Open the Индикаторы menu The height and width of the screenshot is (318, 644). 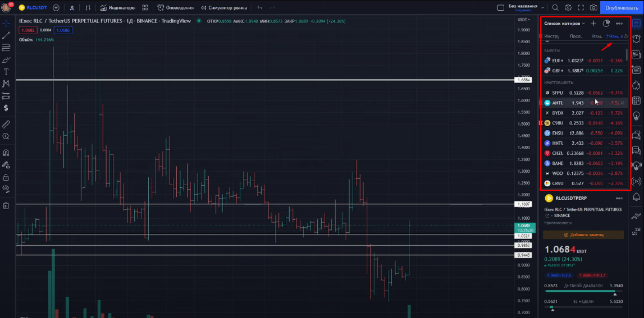click(x=117, y=8)
